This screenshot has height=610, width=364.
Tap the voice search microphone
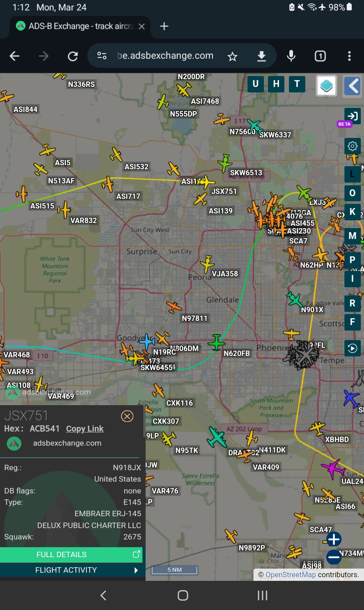291,56
